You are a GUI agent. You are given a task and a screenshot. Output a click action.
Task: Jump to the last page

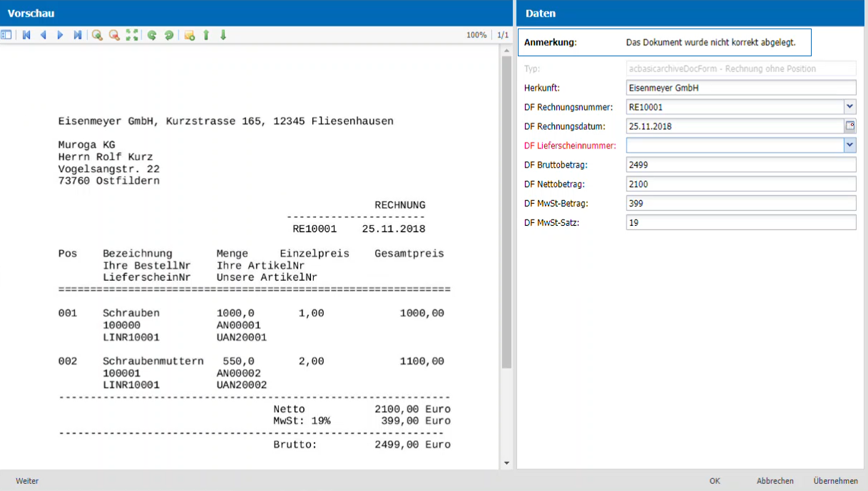(x=77, y=35)
